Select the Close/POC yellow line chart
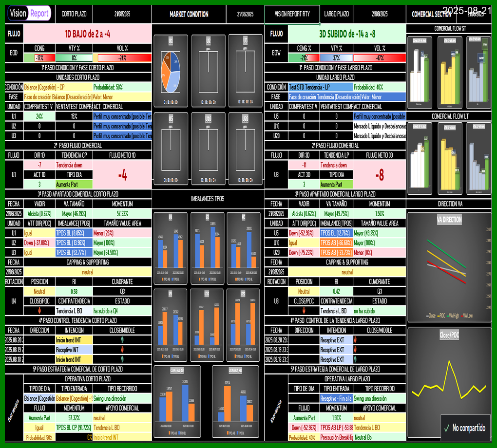 (x=449, y=383)
